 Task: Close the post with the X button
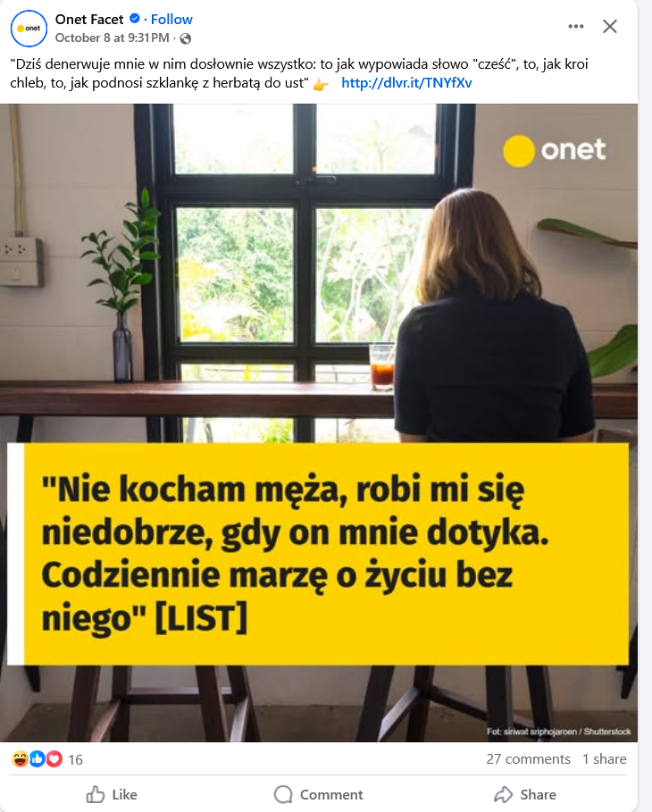[610, 27]
